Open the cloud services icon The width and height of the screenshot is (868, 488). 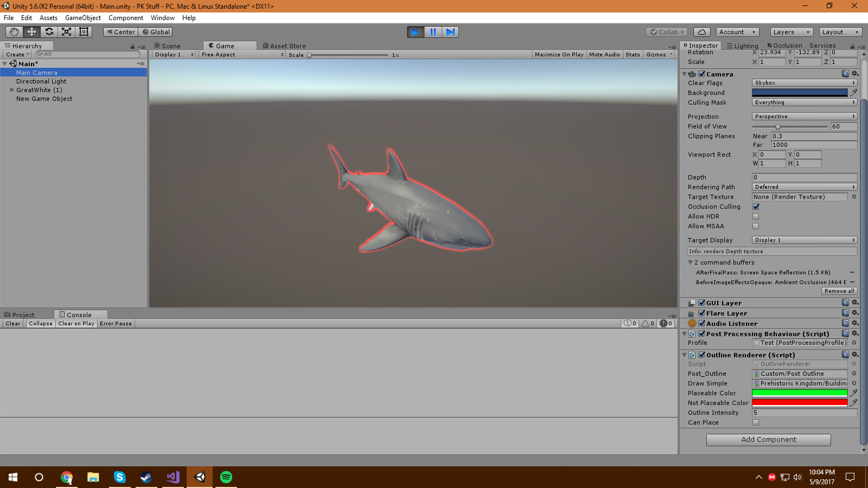701,32
